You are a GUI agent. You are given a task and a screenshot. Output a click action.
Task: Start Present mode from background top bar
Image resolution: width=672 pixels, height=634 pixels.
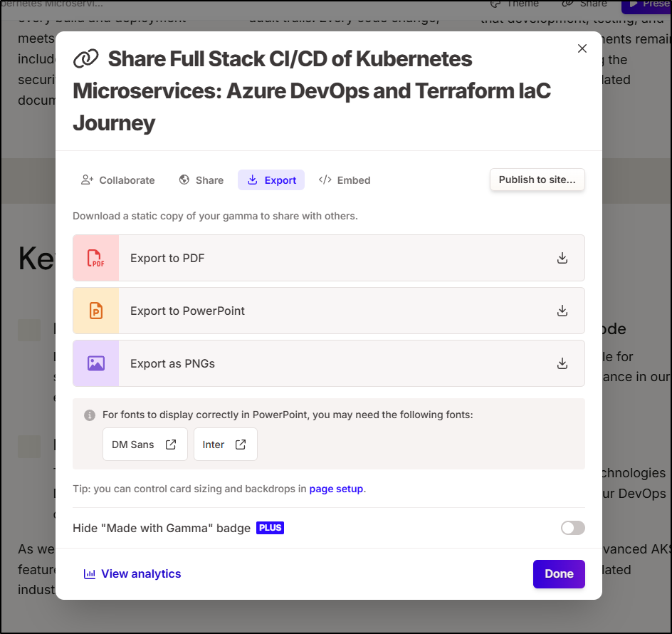pos(646,5)
